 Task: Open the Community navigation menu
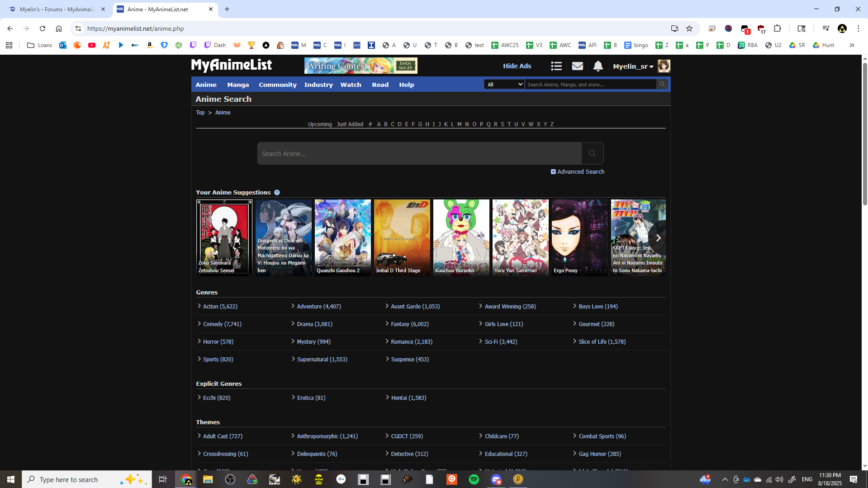pos(278,85)
